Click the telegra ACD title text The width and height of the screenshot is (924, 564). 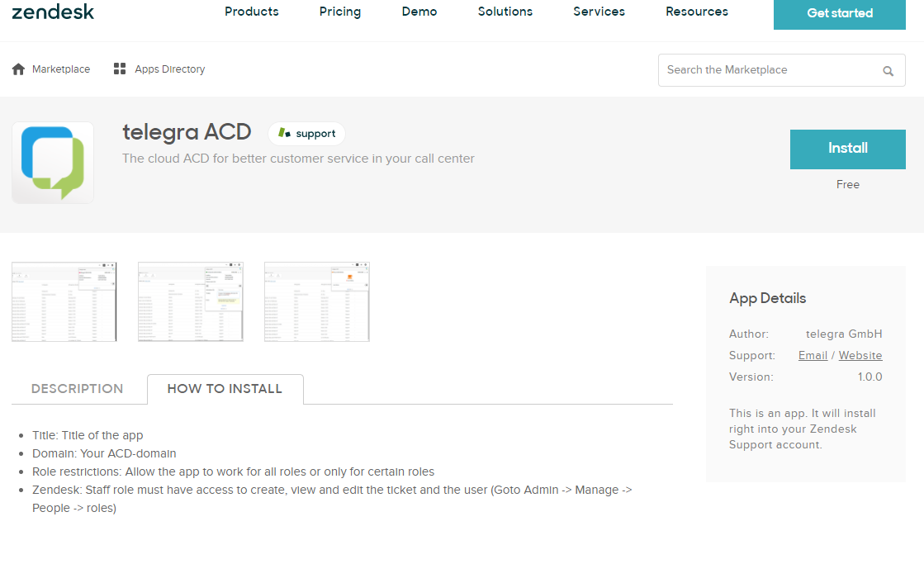[187, 132]
